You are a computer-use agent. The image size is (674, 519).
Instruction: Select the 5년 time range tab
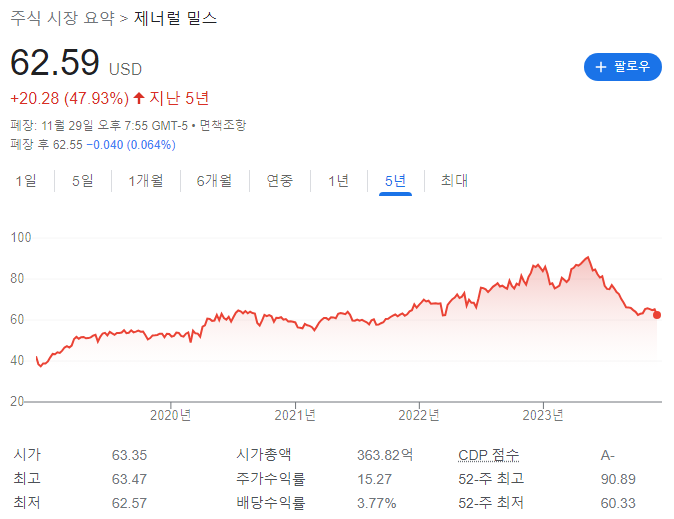click(395, 181)
